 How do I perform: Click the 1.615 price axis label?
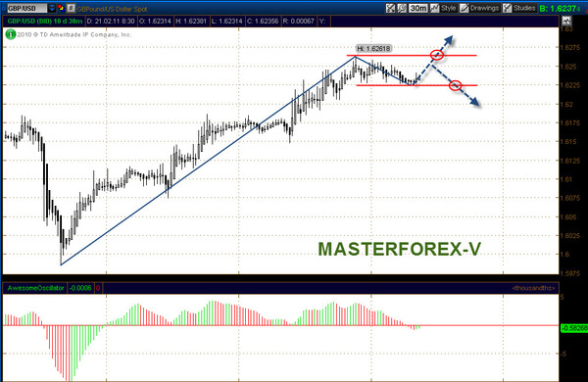pos(568,141)
